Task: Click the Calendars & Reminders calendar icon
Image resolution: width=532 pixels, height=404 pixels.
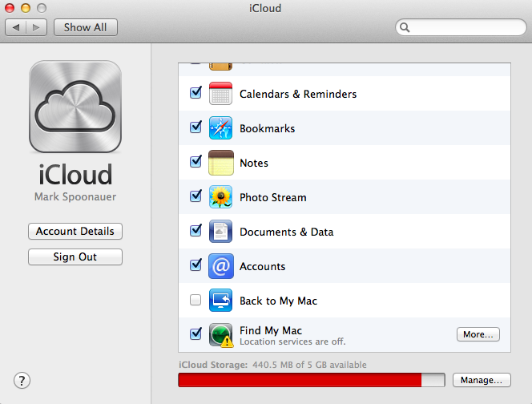Action: tap(220, 93)
